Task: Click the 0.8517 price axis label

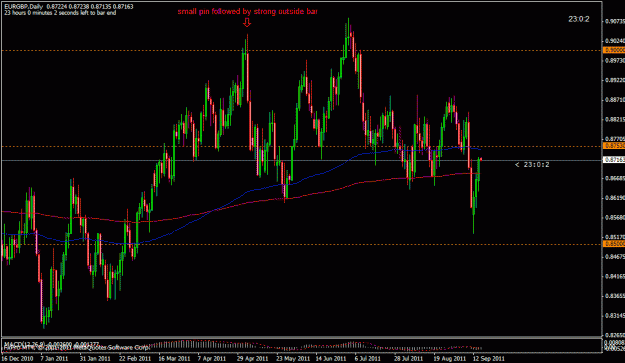Action: tap(615, 237)
